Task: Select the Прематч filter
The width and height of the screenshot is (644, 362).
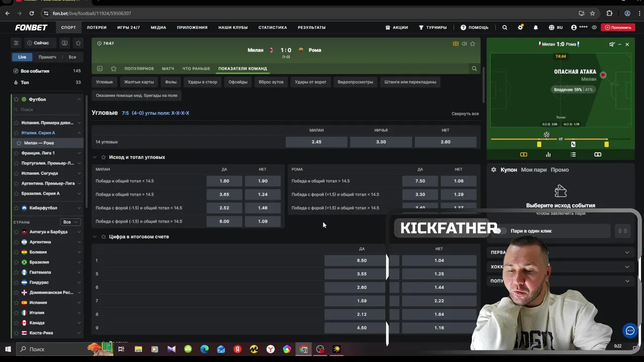Action: [47, 57]
